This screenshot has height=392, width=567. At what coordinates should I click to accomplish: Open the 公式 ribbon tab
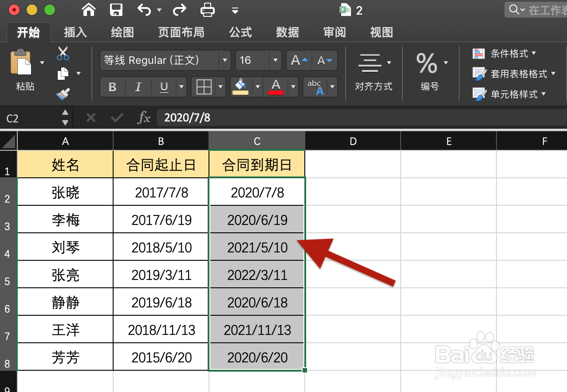pyautogui.click(x=240, y=32)
